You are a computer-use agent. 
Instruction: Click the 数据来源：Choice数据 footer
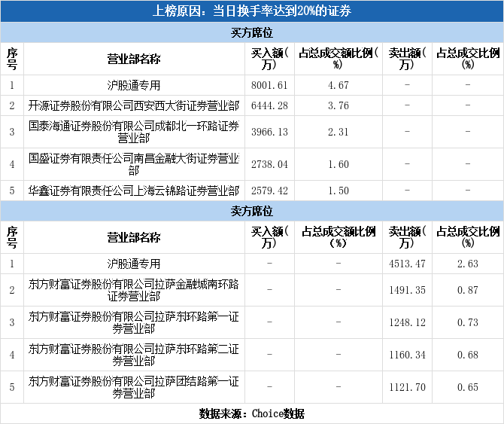click(252, 413)
